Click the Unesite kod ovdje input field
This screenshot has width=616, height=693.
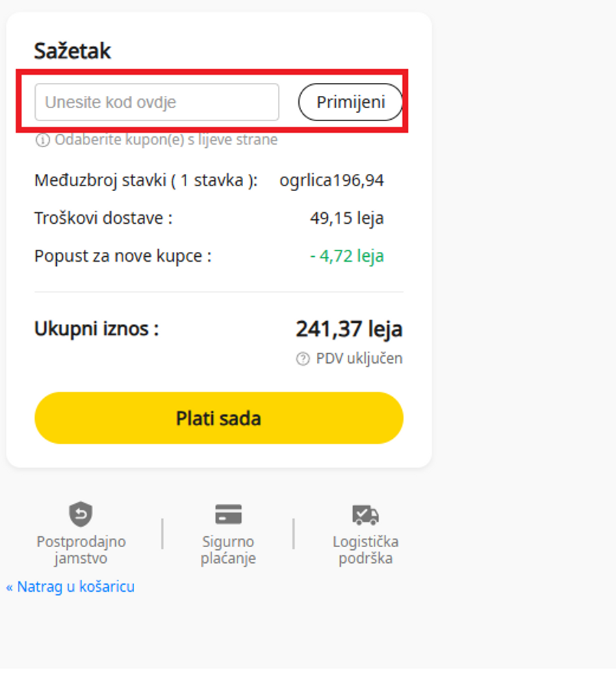click(156, 101)
